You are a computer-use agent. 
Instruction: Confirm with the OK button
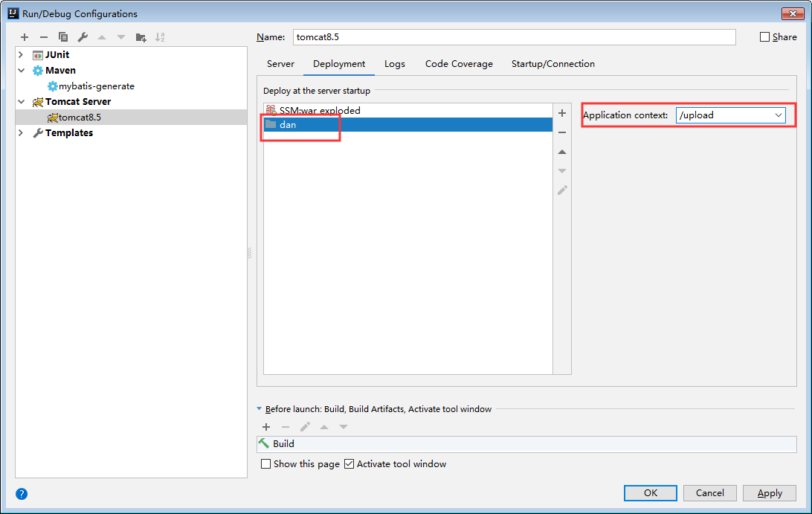[651, 493]
